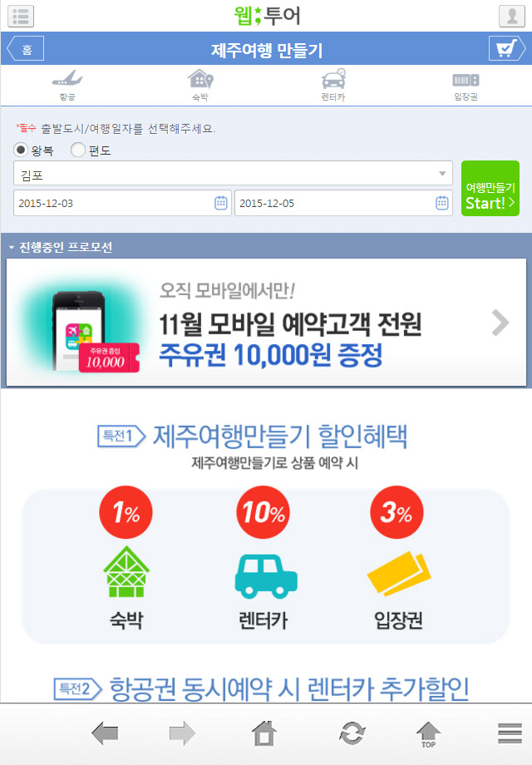532x765 pixels.
Task: Open the list menu icon at top left
Action: (21, 16)
